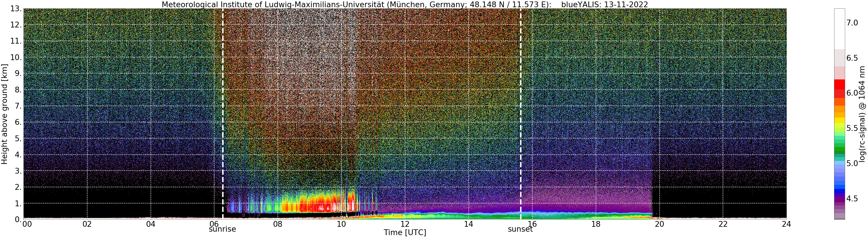
Task: Click the x-axis tick label '22'
Action: [x=723, y=224]
